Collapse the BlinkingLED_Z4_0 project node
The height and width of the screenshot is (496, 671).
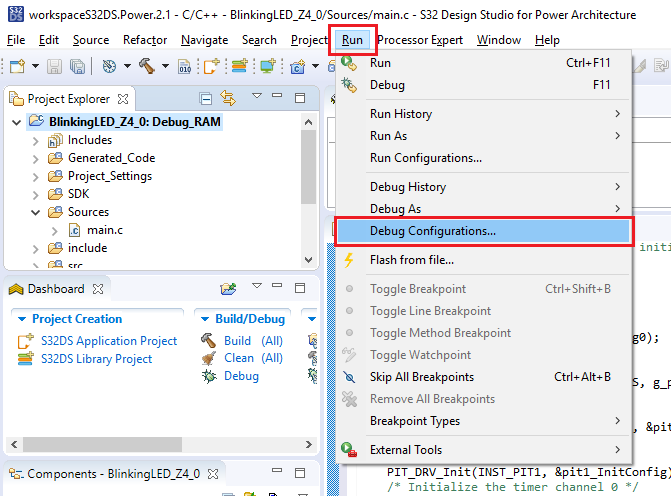click(x=17, y=123)
